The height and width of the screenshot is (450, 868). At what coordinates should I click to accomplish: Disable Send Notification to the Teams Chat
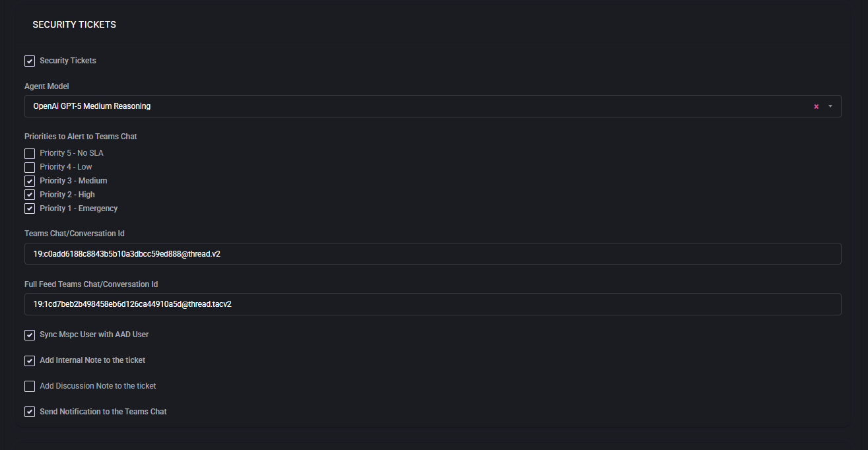30,412
